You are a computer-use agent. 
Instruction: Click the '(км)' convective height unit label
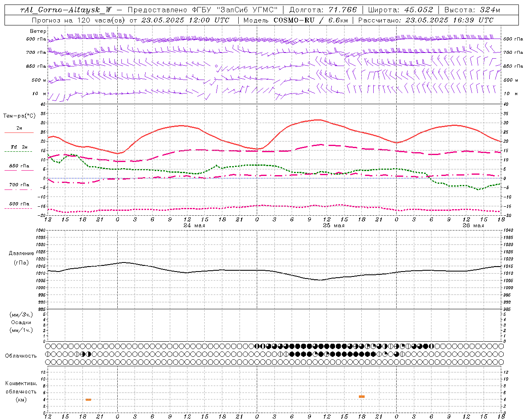[21, 399]
